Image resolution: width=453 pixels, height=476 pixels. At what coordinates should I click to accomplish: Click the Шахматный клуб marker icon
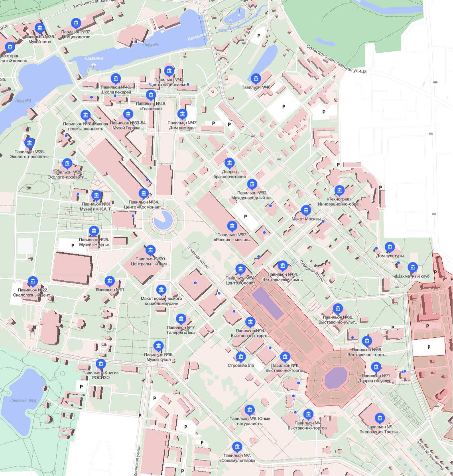[412, 267]
